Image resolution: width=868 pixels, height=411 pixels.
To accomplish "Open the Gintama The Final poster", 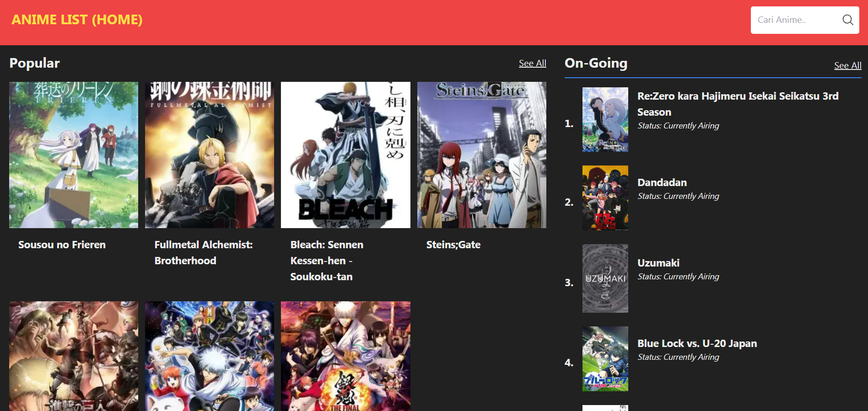I will [345, 356].
